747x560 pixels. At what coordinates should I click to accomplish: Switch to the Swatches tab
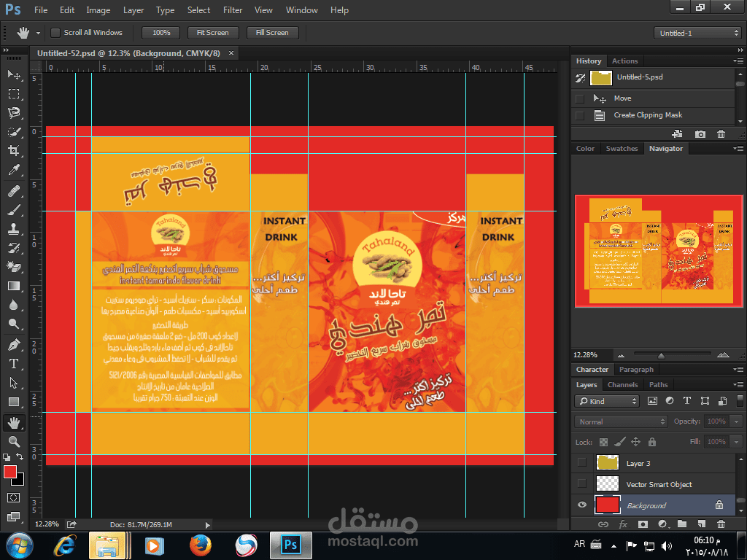point(622,149)
